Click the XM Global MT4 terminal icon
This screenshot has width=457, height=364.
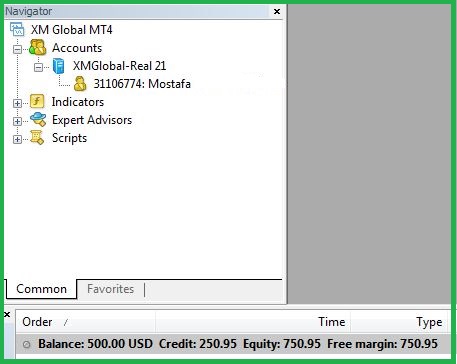click(17, 29)
